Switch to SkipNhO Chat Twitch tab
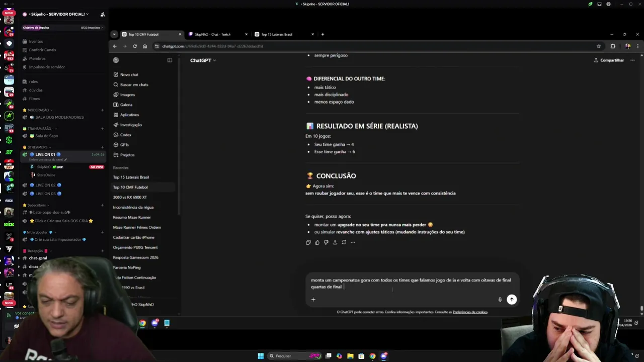The height and width of the screenshot is (362, 644). pyautogui.click(x=217, y=34)
